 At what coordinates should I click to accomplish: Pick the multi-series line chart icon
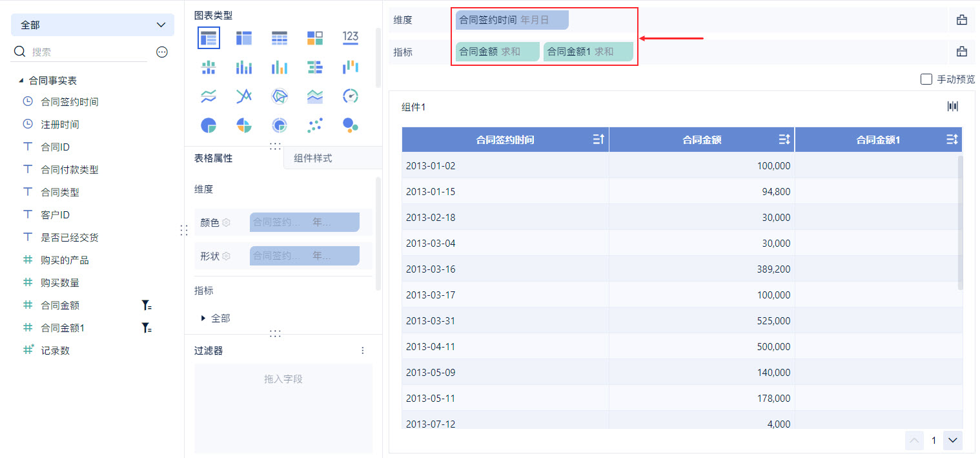pos(244,96)
